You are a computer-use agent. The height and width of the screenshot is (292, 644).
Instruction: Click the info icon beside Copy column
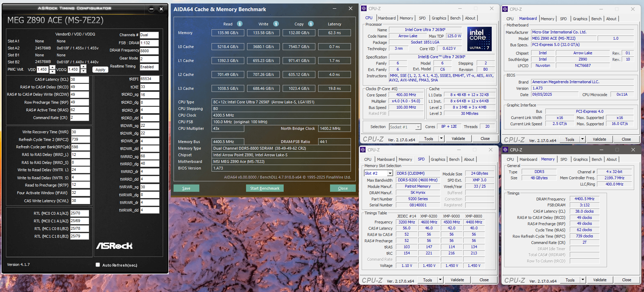tap(311, 24)
